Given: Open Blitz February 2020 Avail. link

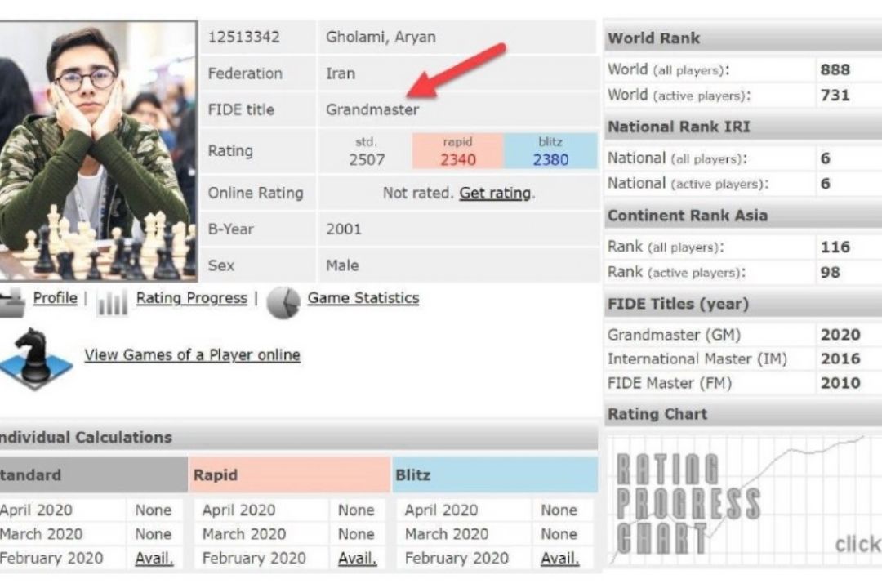Looking at the screenshot, I should click(559, 558).
